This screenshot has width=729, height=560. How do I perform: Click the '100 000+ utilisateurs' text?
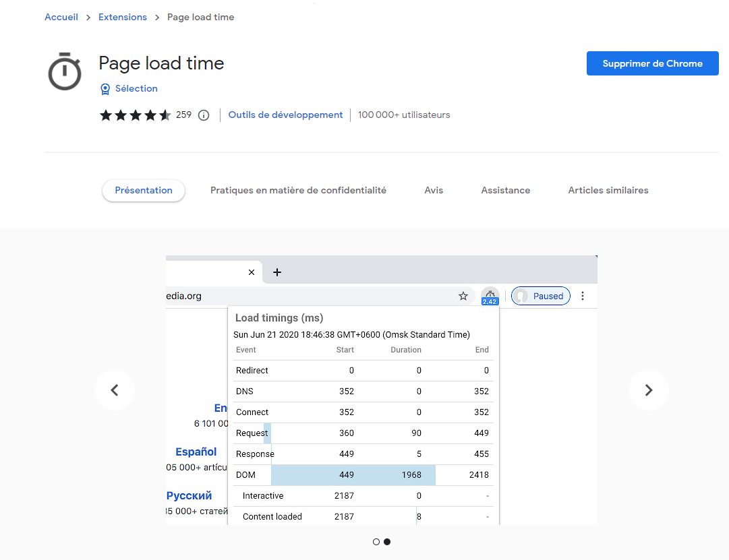404,115
